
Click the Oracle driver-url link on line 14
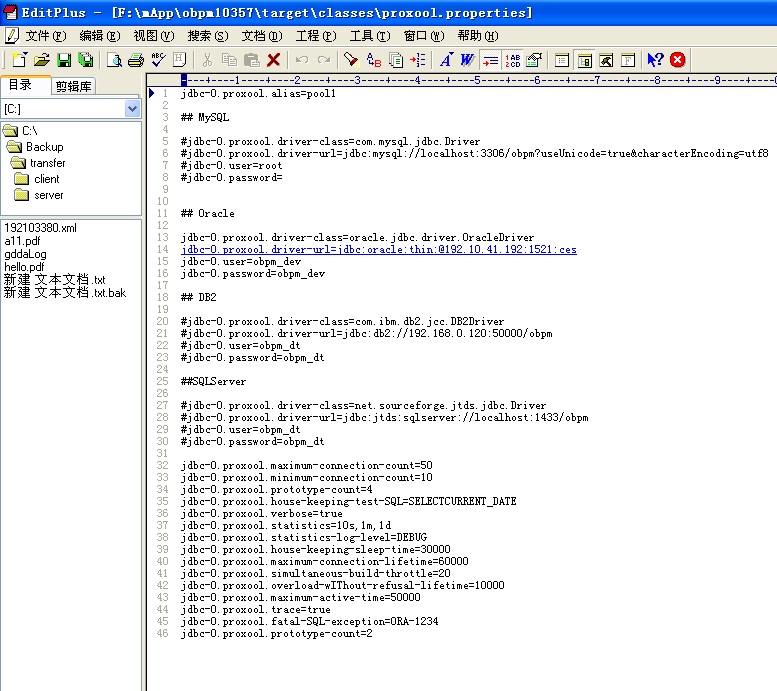tap(379, 249)
